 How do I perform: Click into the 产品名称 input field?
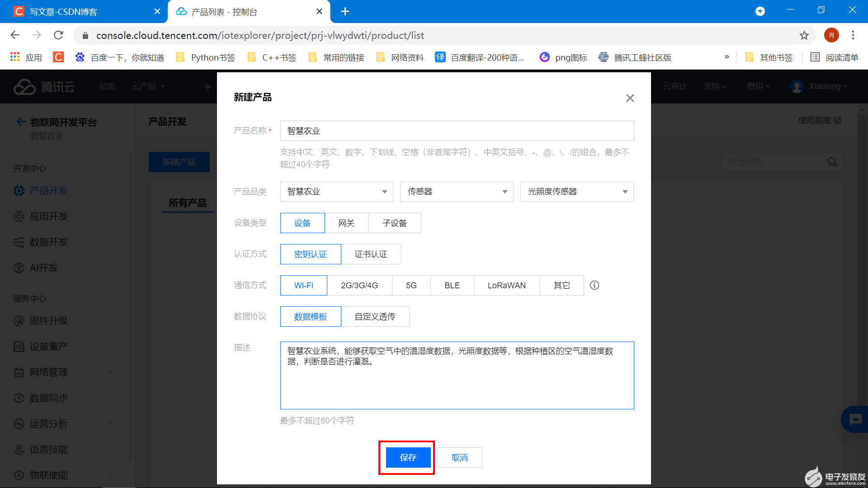[x=457, y=131]
